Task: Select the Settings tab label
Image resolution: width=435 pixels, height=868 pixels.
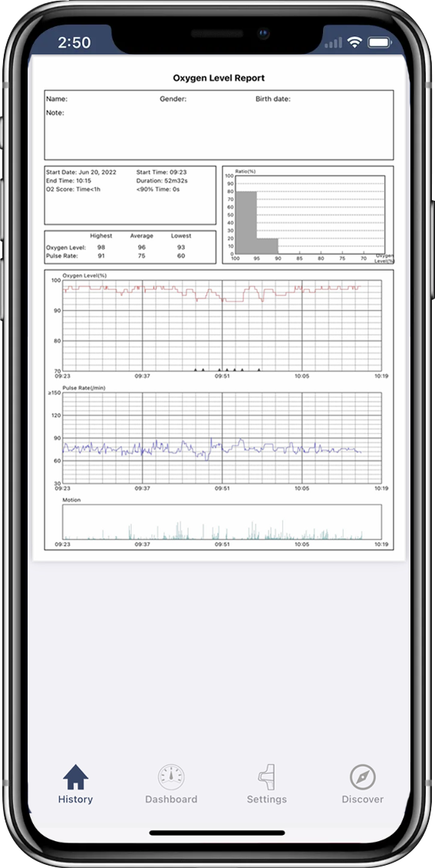Action: pos(266,799)
